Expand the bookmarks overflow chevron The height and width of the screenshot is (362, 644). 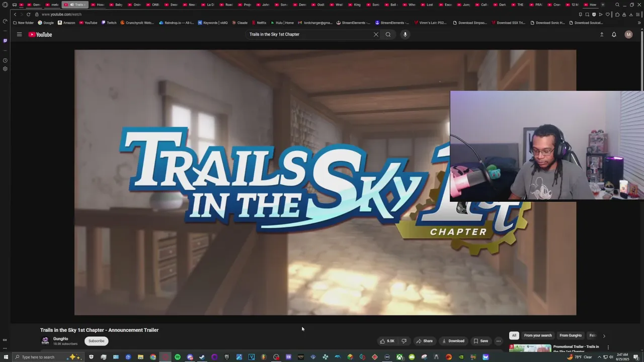tap(639, 23)
